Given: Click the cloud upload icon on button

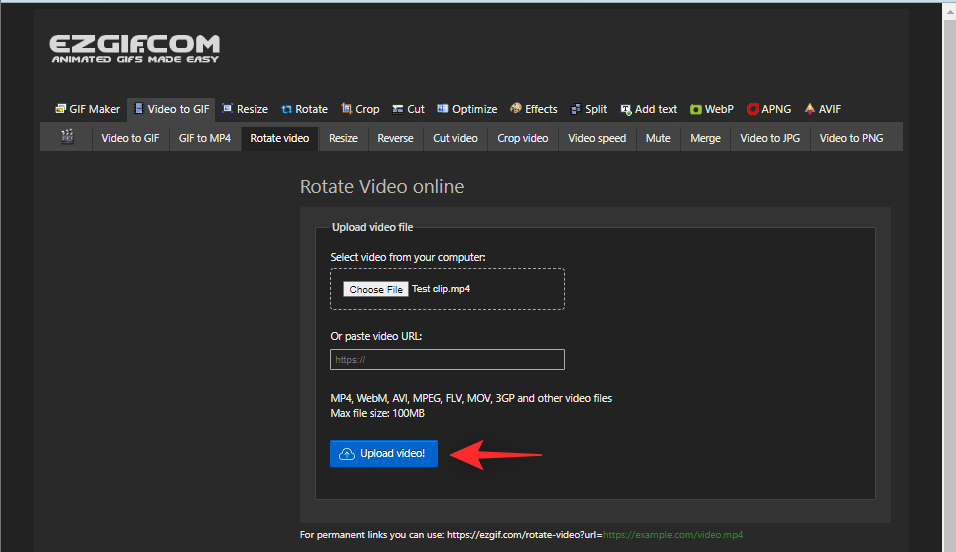Looking at the screenshot, I should (x=347, y=454).
